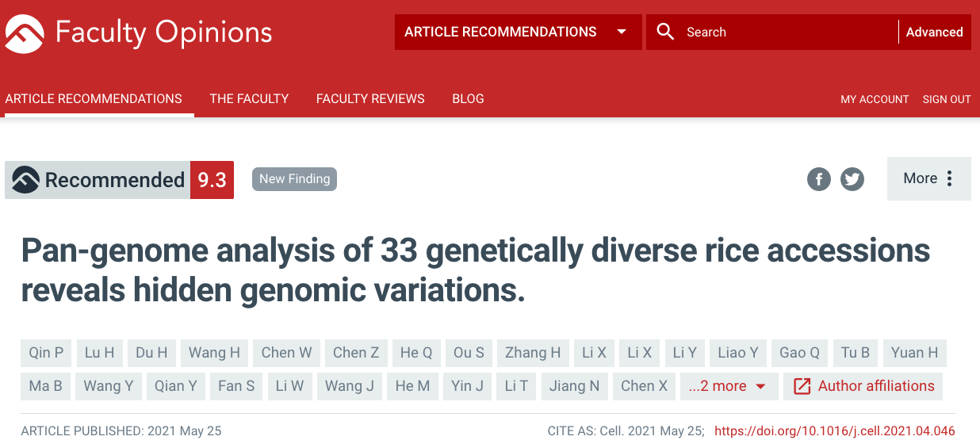980x444 pixels.
Task: Click Sign Out
Action: [947, 99]
